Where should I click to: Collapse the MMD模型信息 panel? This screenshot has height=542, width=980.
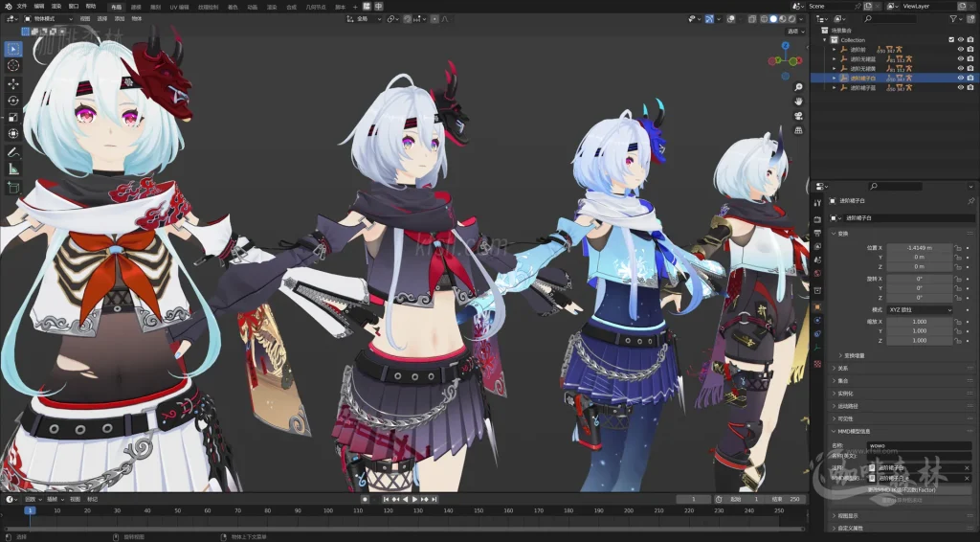click(850, 431)
